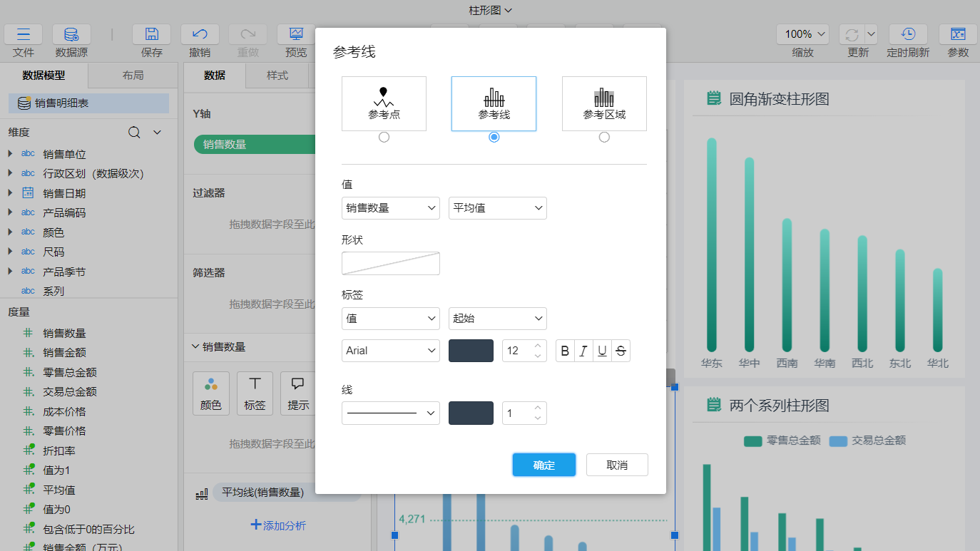
Task: Open the line style dropdown
Action: coord(390,413)
